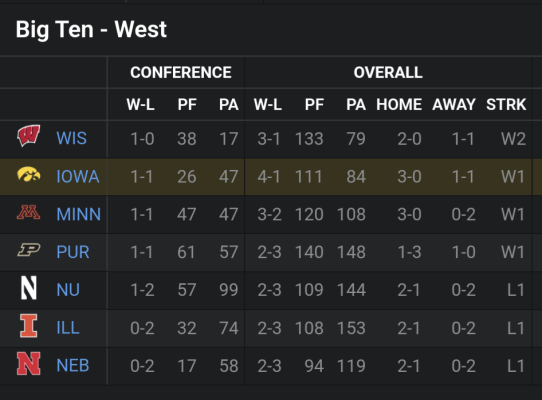Select the STRK column header
This screenshot has width=542, height=400.
506,104
